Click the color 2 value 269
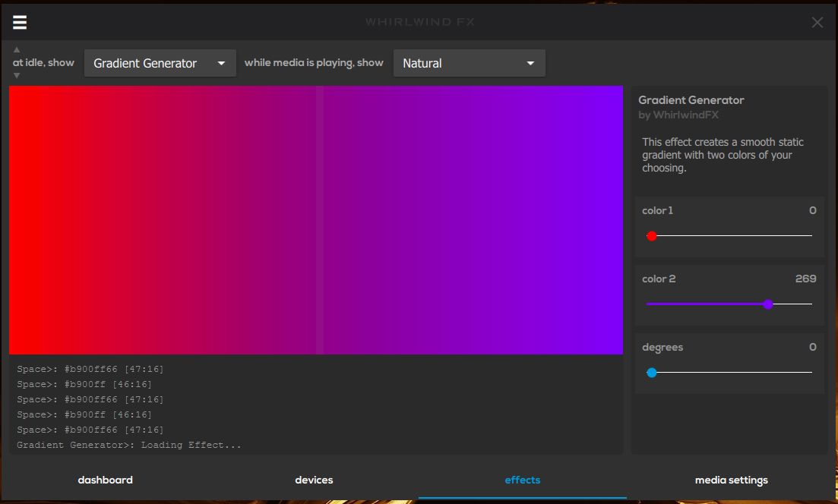Viewport: 838px width, 504px height. (x=805, y=279)
